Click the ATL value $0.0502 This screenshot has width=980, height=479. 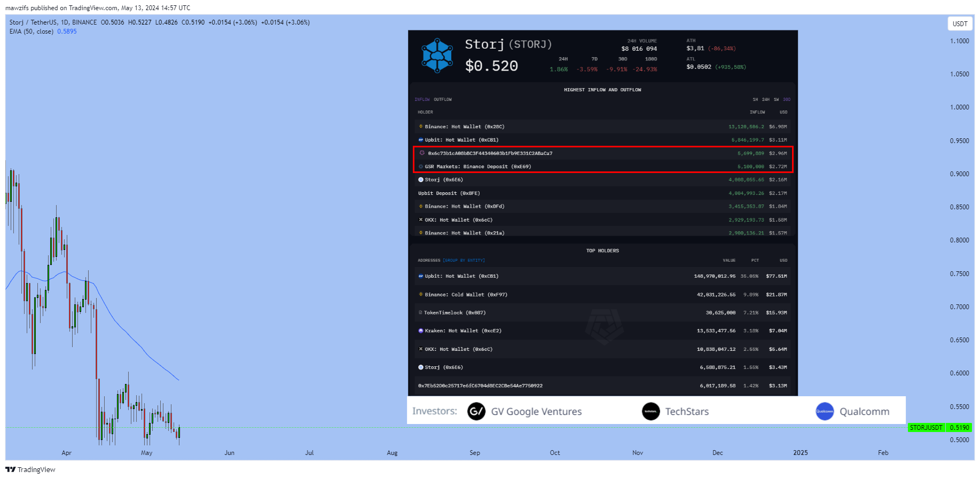(699, 67)
